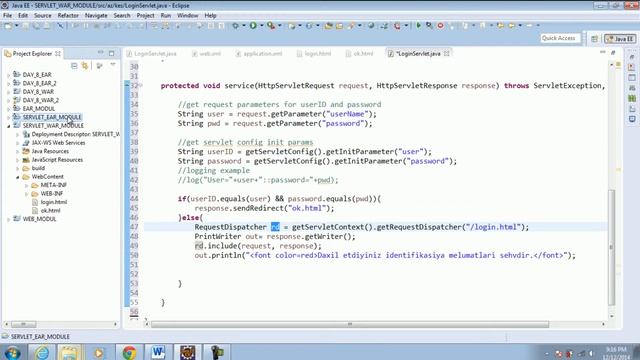The image size is (640, 360).
Task: Collapse the SERVLET_WAR_MODULE project
Action: click(x=9, y=126)
